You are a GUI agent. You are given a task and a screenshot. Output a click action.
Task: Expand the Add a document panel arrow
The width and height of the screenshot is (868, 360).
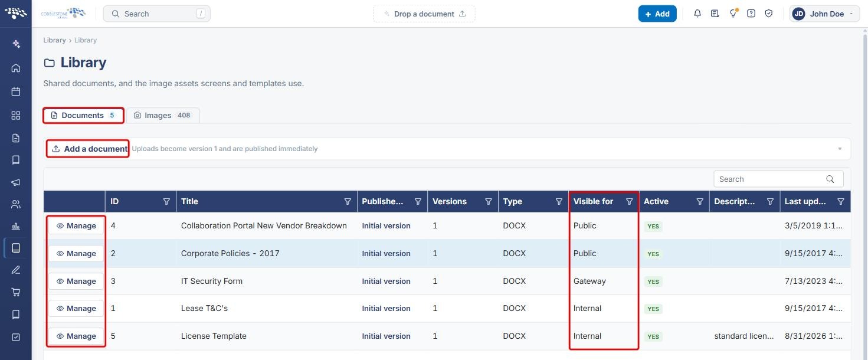(840, 149)
